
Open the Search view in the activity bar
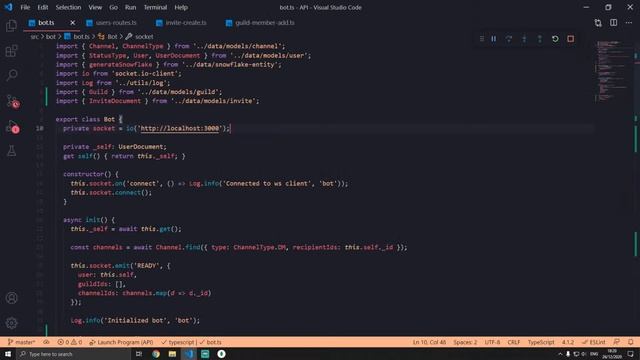11,75
